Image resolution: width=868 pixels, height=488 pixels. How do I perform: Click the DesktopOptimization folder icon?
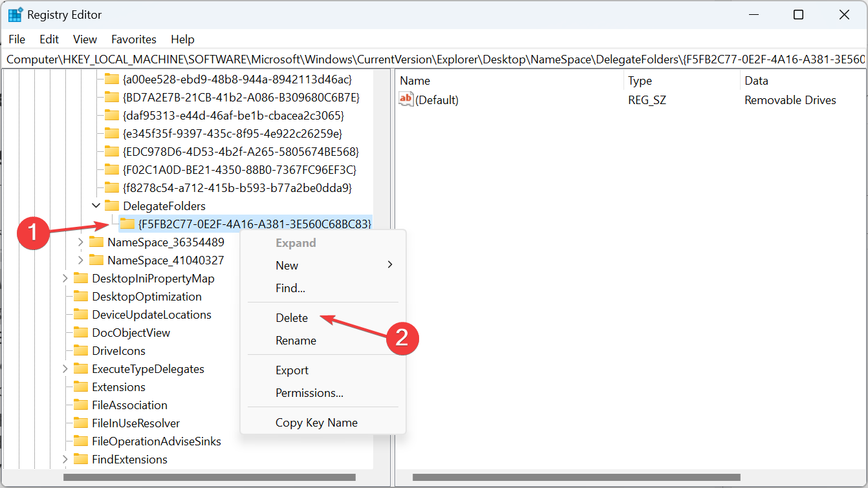point(81,297)
